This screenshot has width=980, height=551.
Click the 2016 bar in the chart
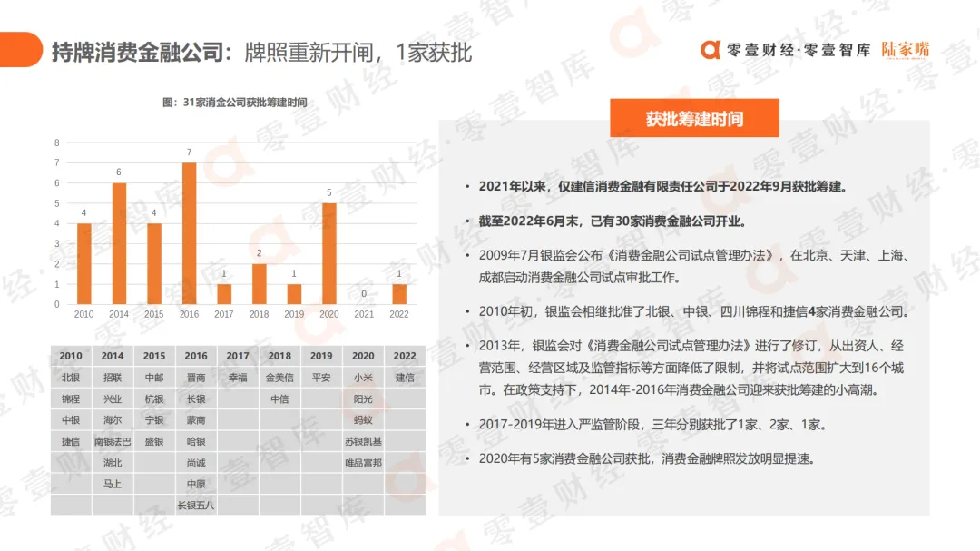[x=189, y=233]
